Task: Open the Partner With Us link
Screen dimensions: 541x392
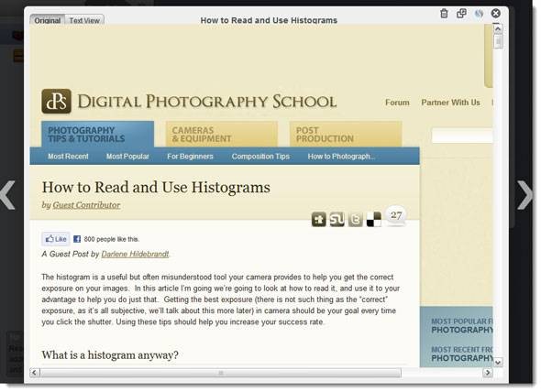Action: coord(450,103)
